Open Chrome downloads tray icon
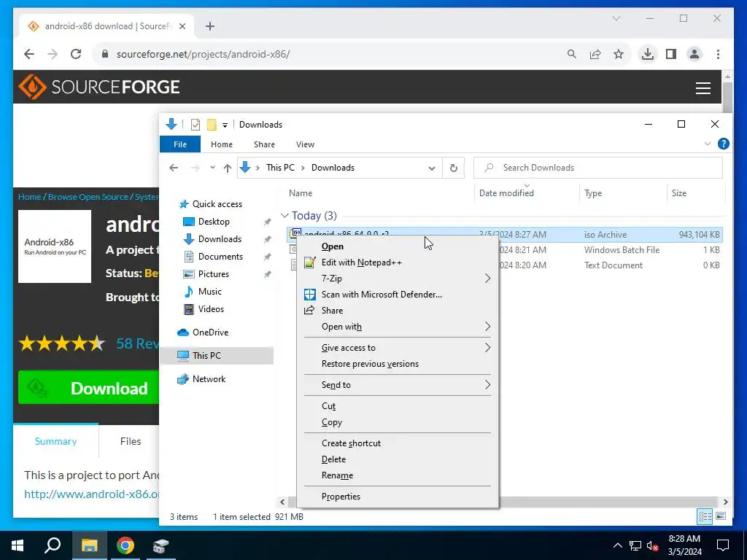747x560 pixels. click(648, 54)
